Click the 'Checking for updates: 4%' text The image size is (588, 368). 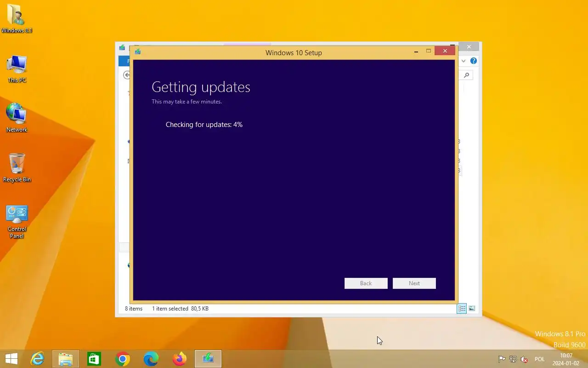(204, 125)
